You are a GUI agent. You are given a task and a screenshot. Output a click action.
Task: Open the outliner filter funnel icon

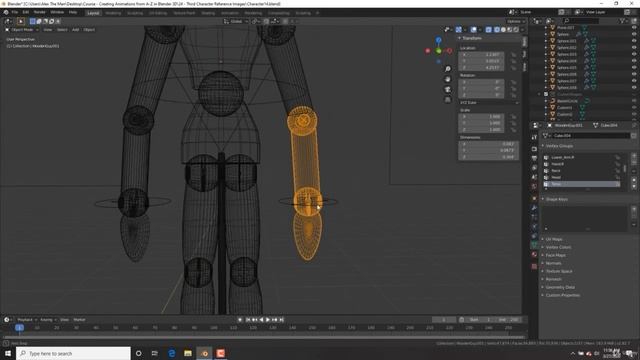pyautogui.click(x=623, y=20)
